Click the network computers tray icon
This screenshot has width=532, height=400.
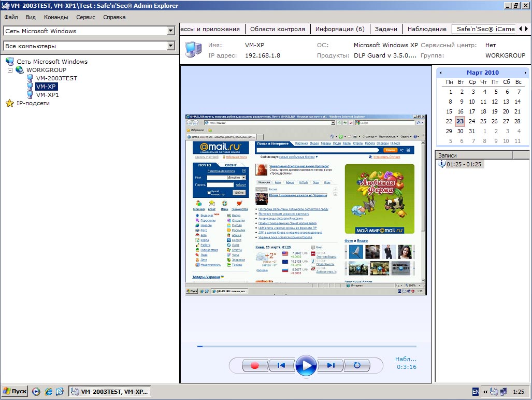(x=504, y=392)
